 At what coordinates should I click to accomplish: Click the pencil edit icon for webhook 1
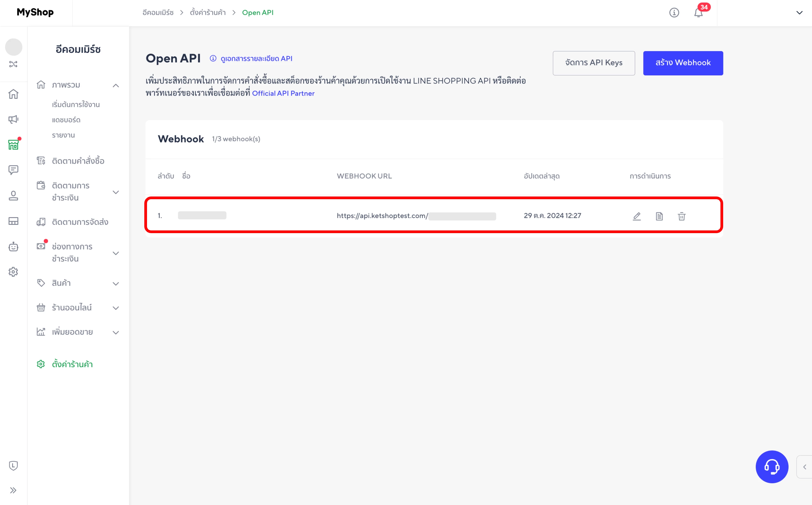pyautogui.click(x=637, y=216)
